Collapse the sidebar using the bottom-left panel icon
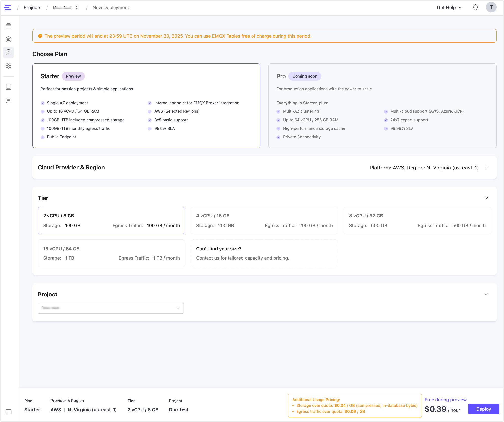Screen dimensions: 504x422 (x=9, y=412)
